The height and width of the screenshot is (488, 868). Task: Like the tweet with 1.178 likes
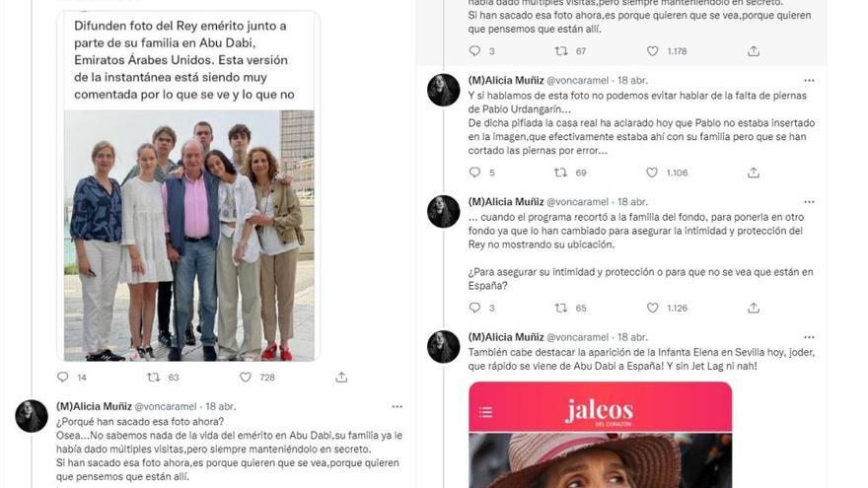[x=653, y=51]
